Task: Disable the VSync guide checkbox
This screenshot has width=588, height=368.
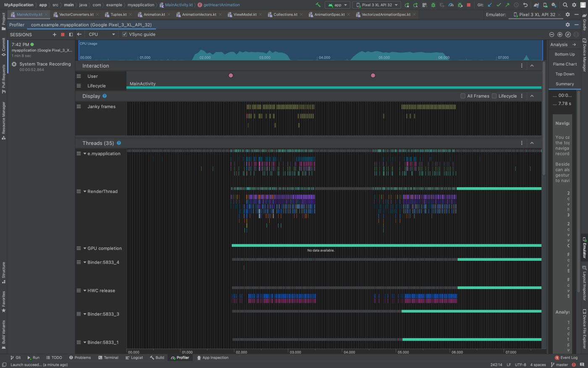Action: [x=124, y=34]
